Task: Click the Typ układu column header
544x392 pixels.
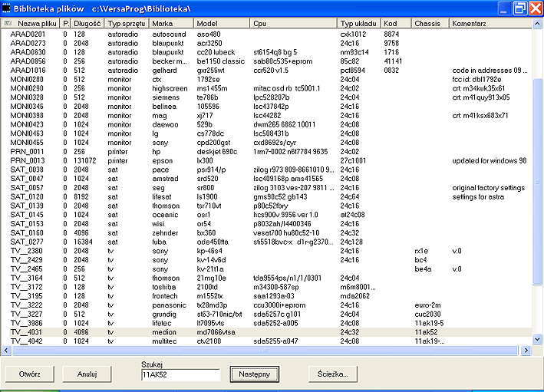Action: (359, 24)
